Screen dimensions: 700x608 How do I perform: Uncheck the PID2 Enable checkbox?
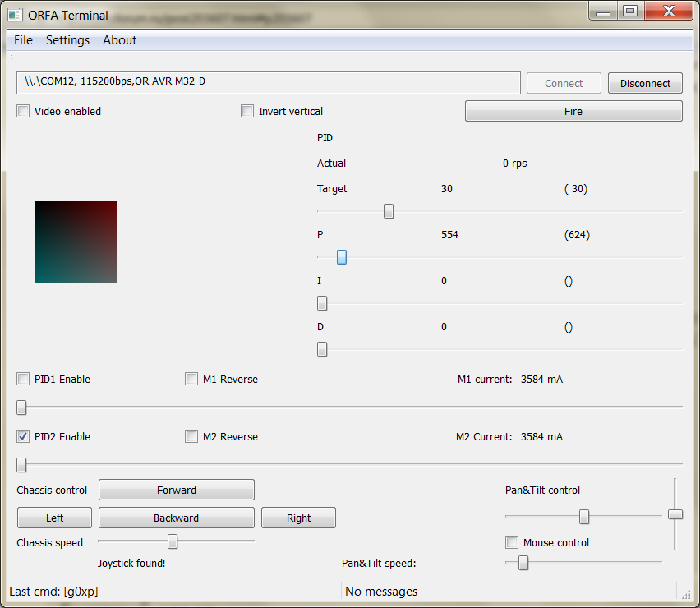click(23, 437)
